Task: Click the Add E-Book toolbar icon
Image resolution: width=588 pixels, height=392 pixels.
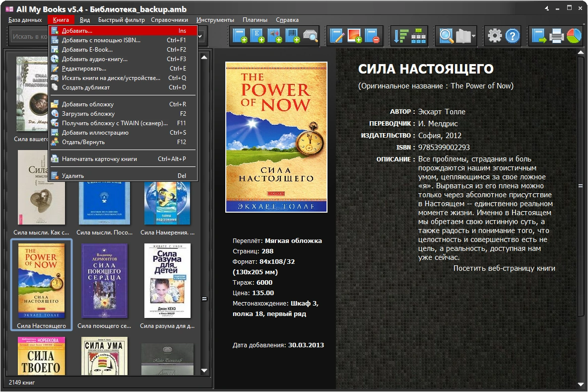Action: [x=257, y=36]
